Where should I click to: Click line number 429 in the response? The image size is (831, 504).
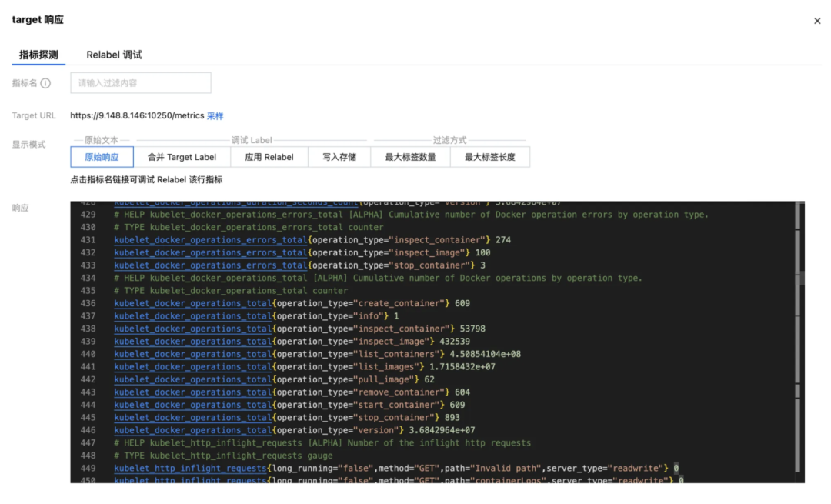(x=88, y=215)
